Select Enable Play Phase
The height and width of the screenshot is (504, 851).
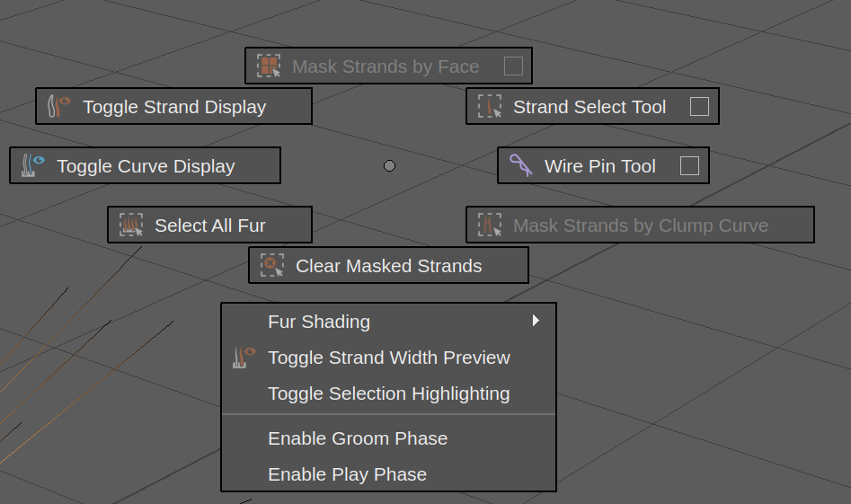tap(347, 474)
